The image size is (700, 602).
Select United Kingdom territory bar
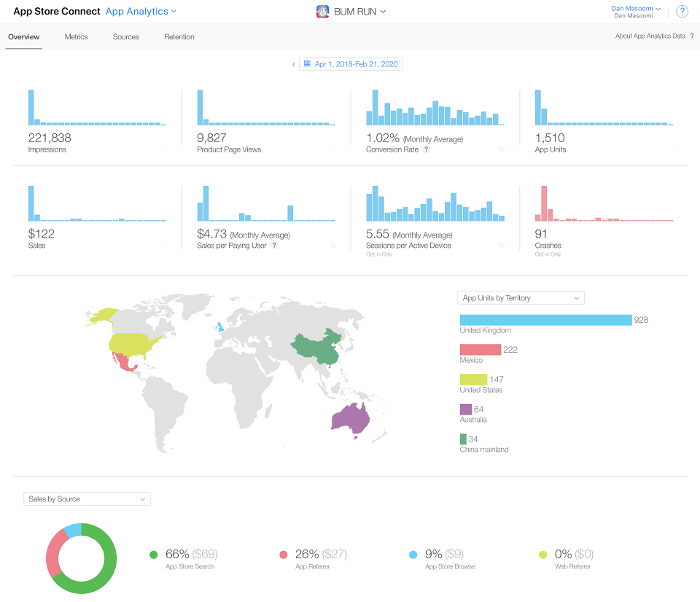coord(545,320)
